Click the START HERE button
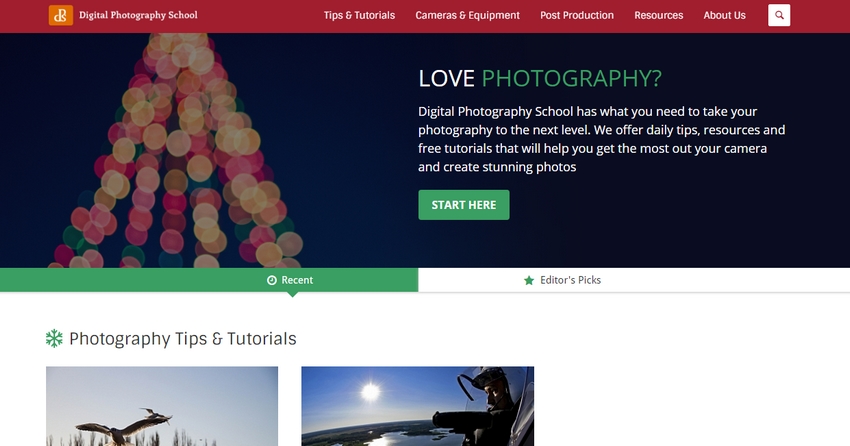This screenshot has width=850, height=446. [x=463, y=205]
